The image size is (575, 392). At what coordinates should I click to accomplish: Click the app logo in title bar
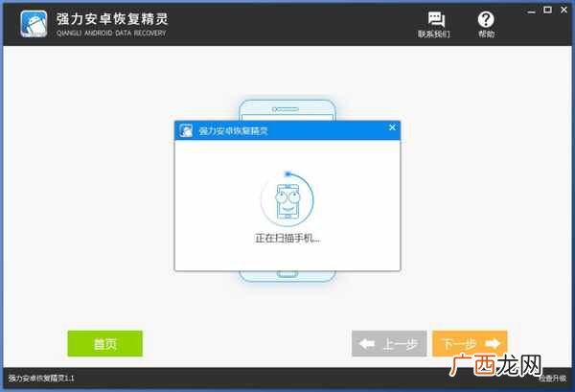point(34,23)
